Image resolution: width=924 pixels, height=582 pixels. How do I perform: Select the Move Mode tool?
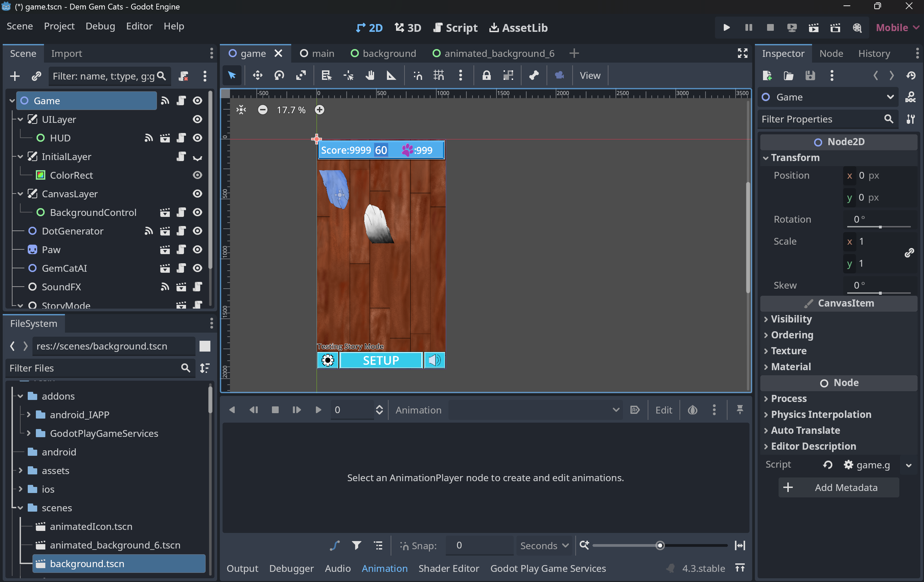(257, 76)
